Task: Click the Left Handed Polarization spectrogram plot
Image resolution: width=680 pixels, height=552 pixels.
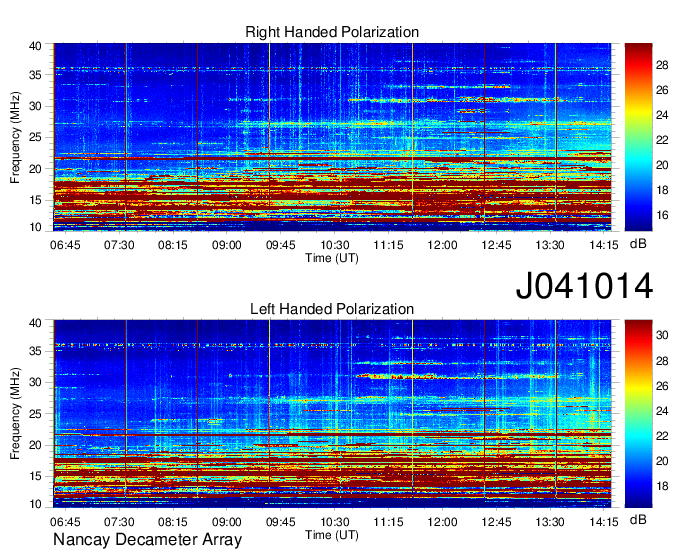Action: tap(332, 414)
